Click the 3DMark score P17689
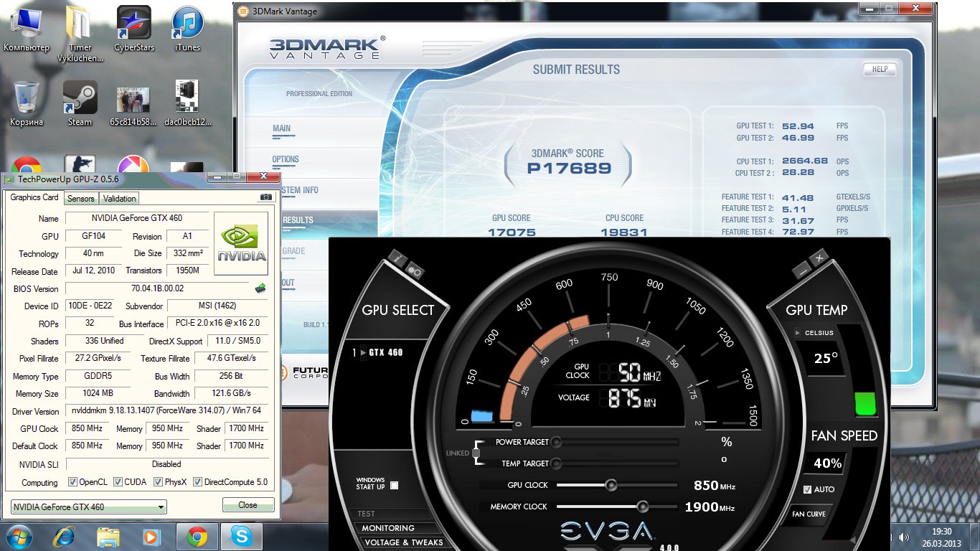980x551 pixels. click(570, 169)
